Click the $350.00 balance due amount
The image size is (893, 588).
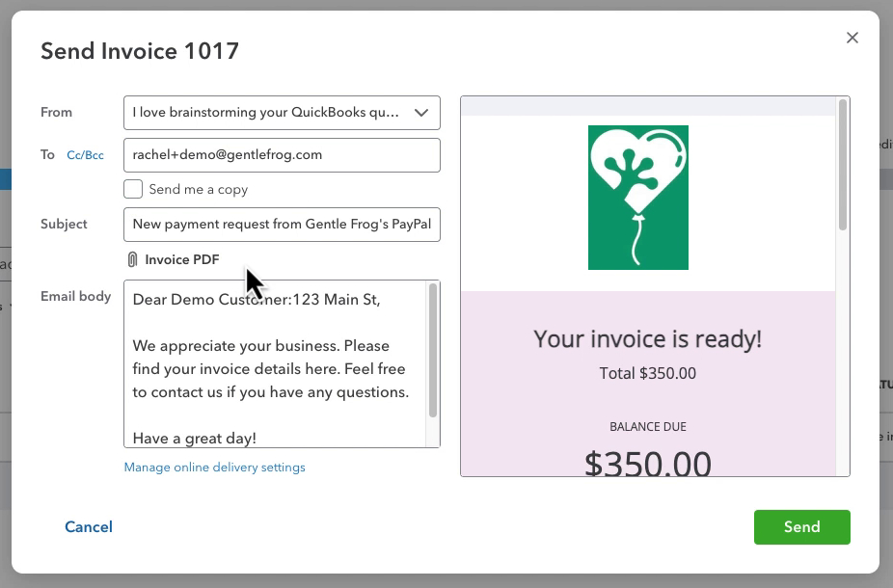[647, 464]
